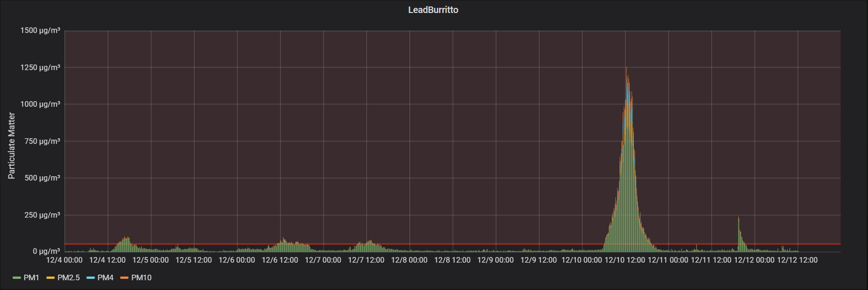Open the LeadBurritto panel title menu
The height and width of the screenshot is (290, 868).
pyautogui.click(x=433, y=10)
